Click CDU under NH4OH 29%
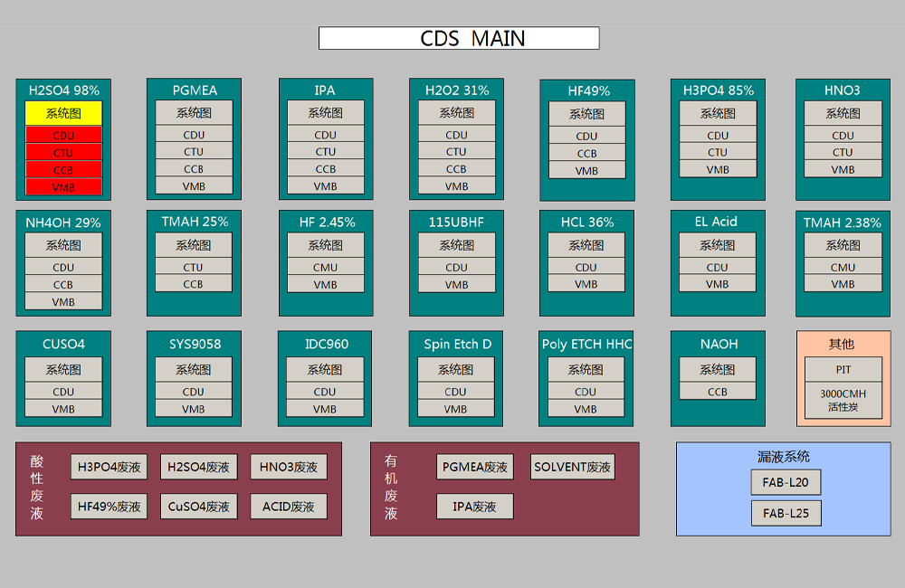This screenshot has height=588, width=905. coord(62,267)
